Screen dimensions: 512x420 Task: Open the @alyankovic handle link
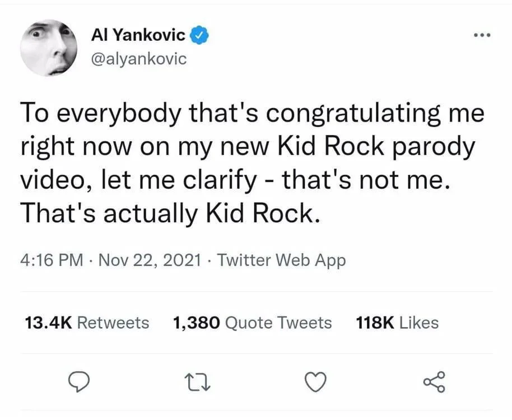138,59
